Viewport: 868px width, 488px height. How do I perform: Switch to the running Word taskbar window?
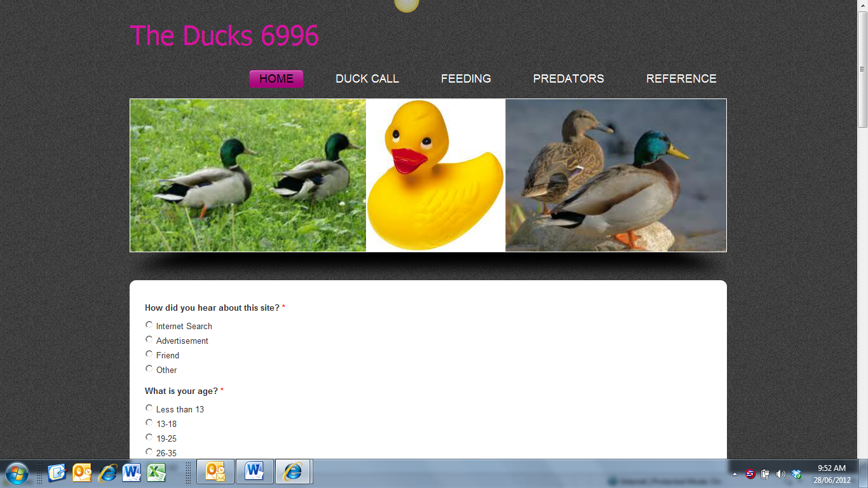click(x=254, y=472)
